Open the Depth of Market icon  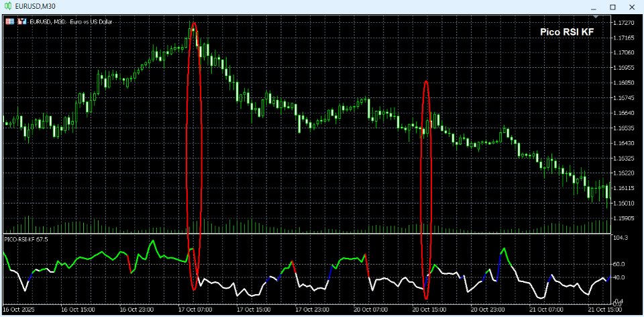click(21, 21)
